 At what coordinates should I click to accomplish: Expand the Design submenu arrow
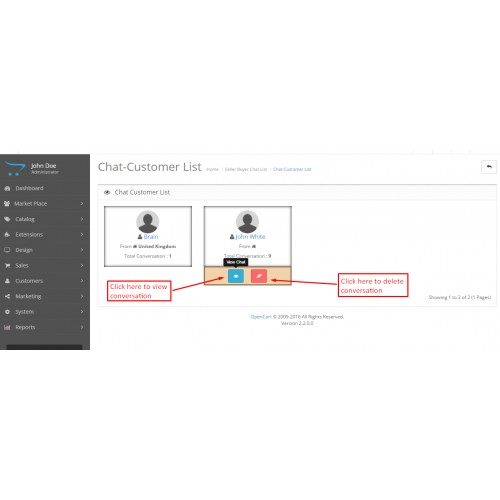[82, 250]
